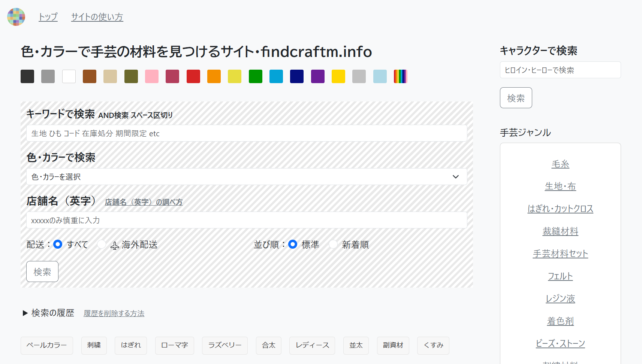Open the 色・カラーを選択 dropdown

[247, 177]
